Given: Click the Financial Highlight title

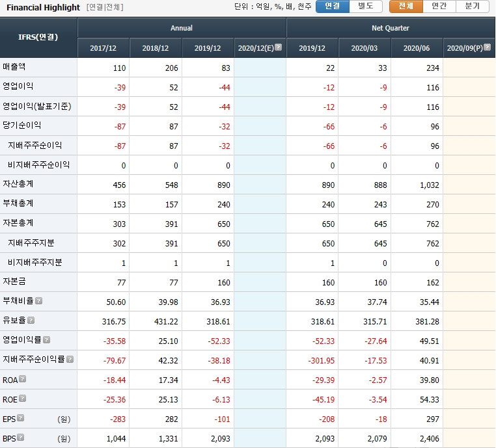Looking at the screenshot, I should [44, 7].
